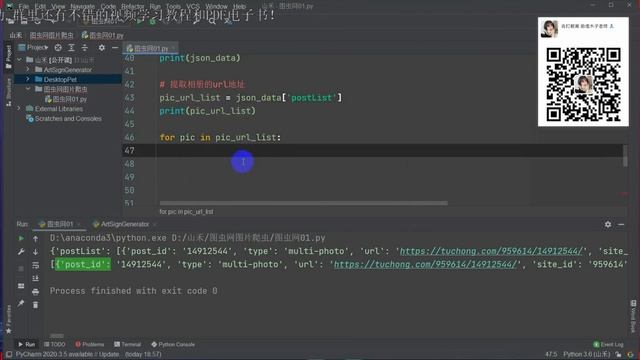Open tuchong URL in first output line
Screen dimensions: 640x360
(x=491, y=251)
